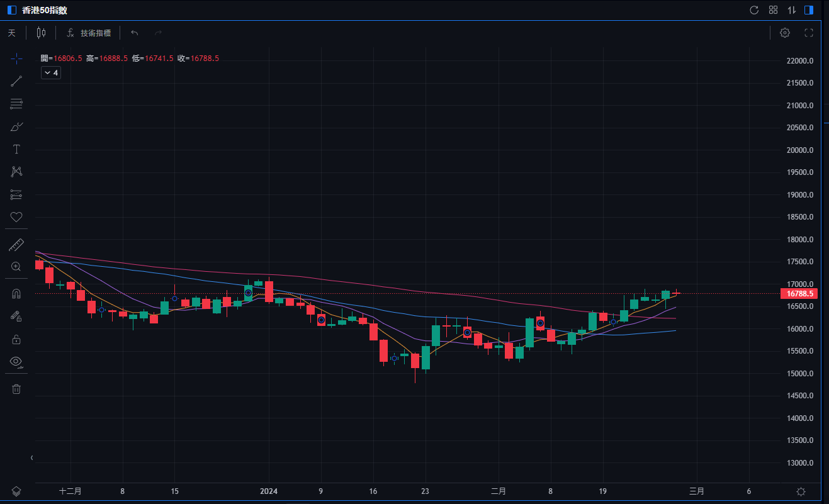Click the 20000.0 price axis label

click(799, 150)
